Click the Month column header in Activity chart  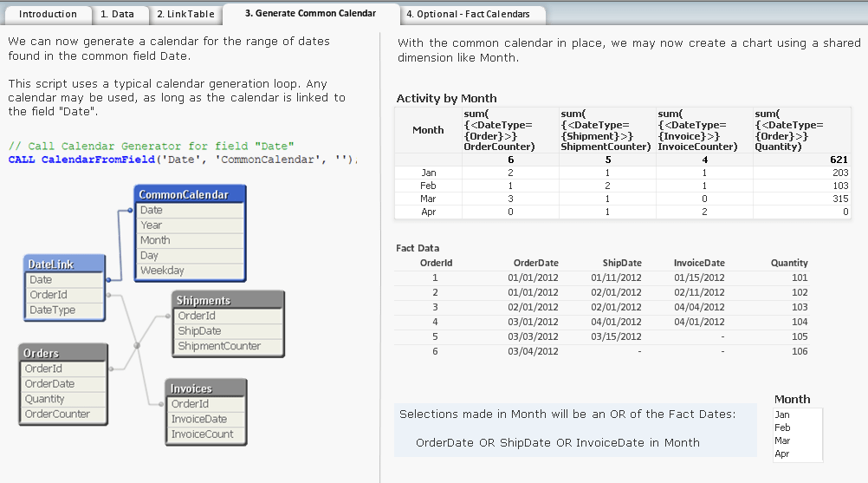pyautogui.click(x=428, y=130)
